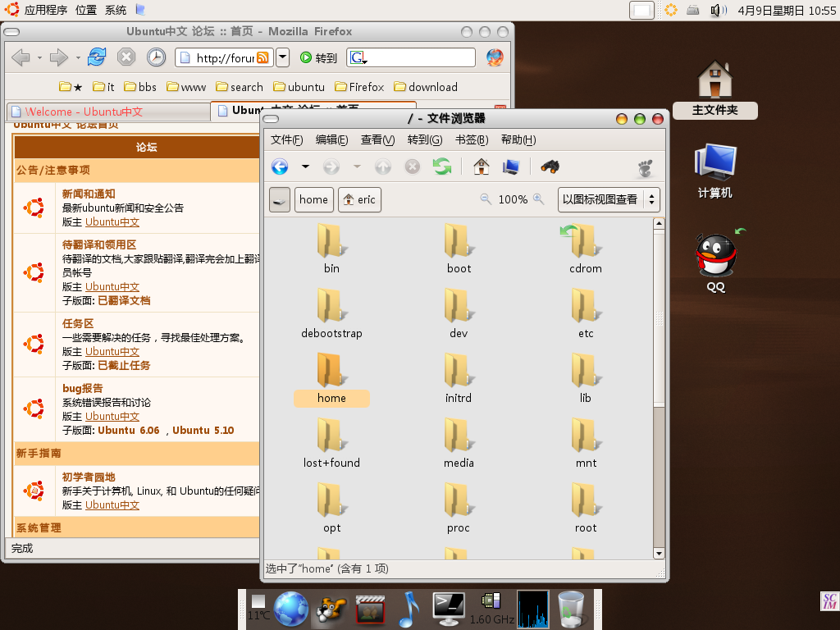Select the lib folder
840x630 pixels.
tap(586, 379)
